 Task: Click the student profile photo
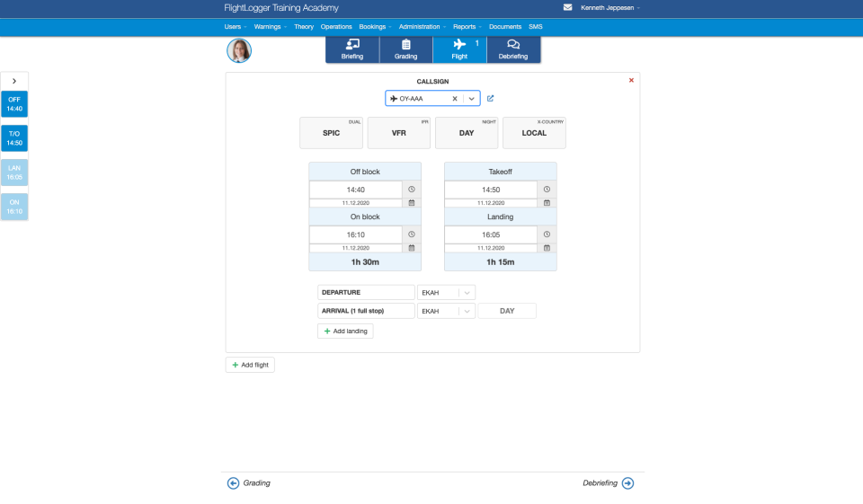239,50
